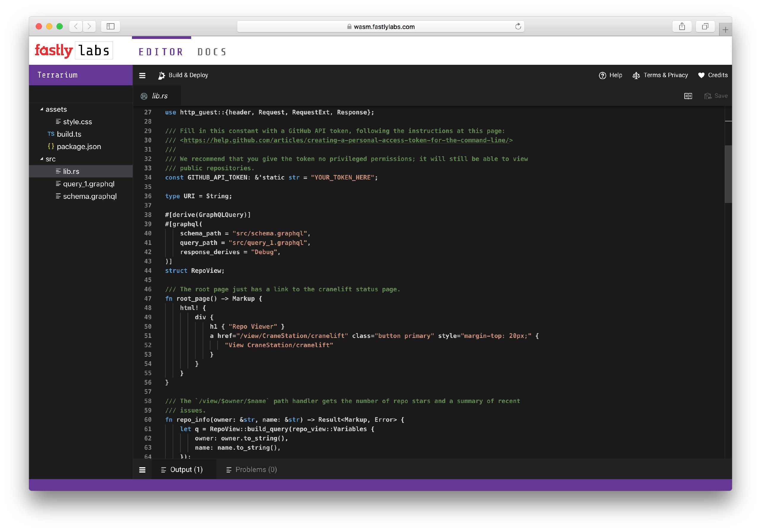Open query_1.graphql in the file tree
761x532 pixels.
pos(89,184)
